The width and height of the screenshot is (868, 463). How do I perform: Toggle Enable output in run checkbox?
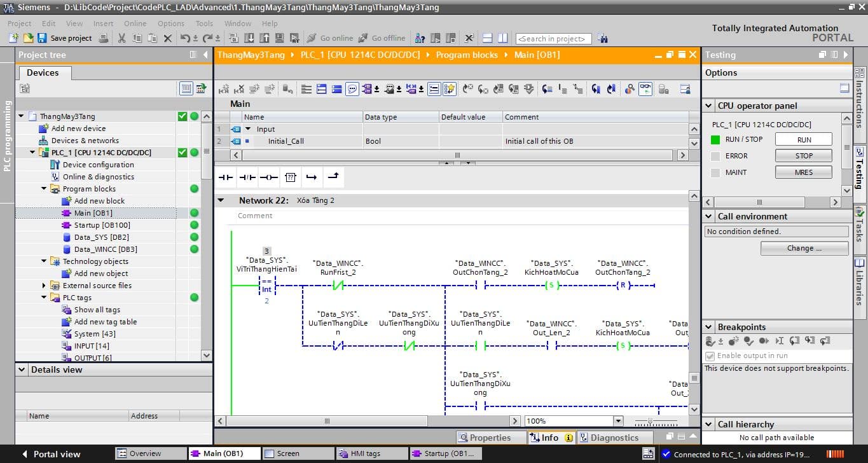[710, 356]
